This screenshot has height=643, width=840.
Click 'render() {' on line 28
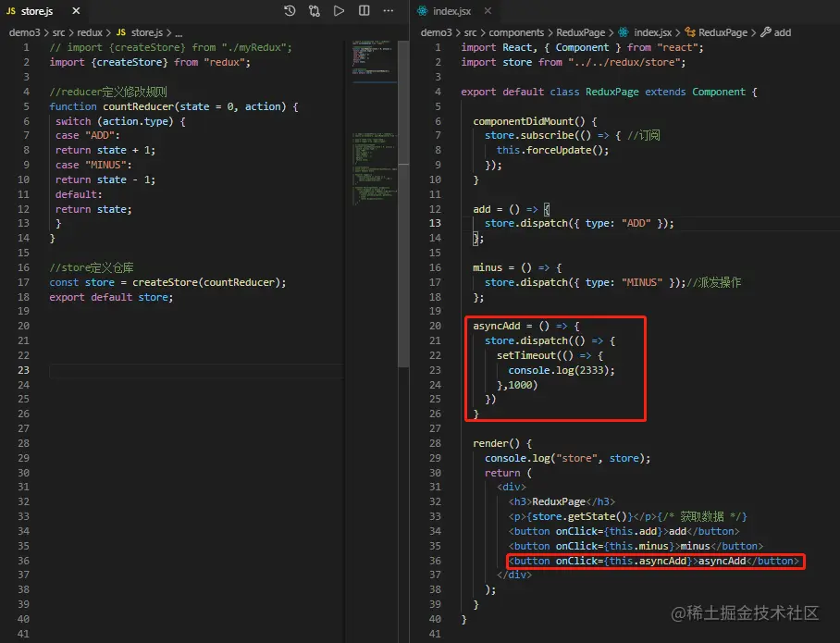pyautogui.click(x=502, y=444)
